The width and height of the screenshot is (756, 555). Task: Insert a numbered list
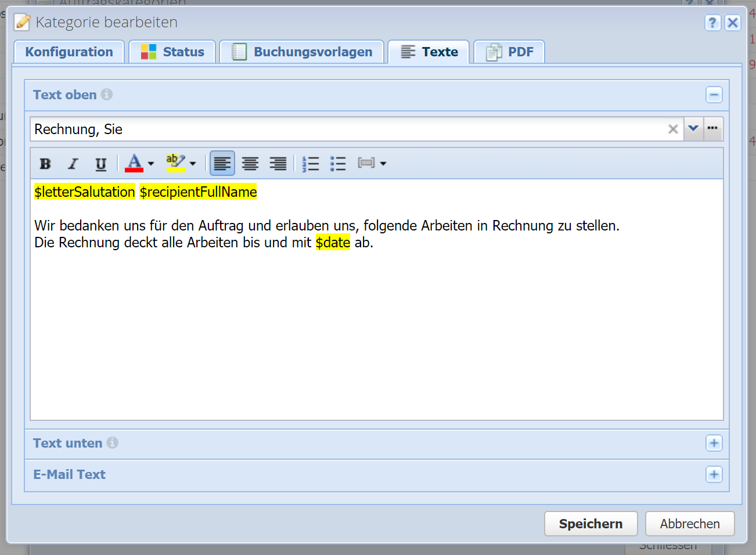pos(311,164)
